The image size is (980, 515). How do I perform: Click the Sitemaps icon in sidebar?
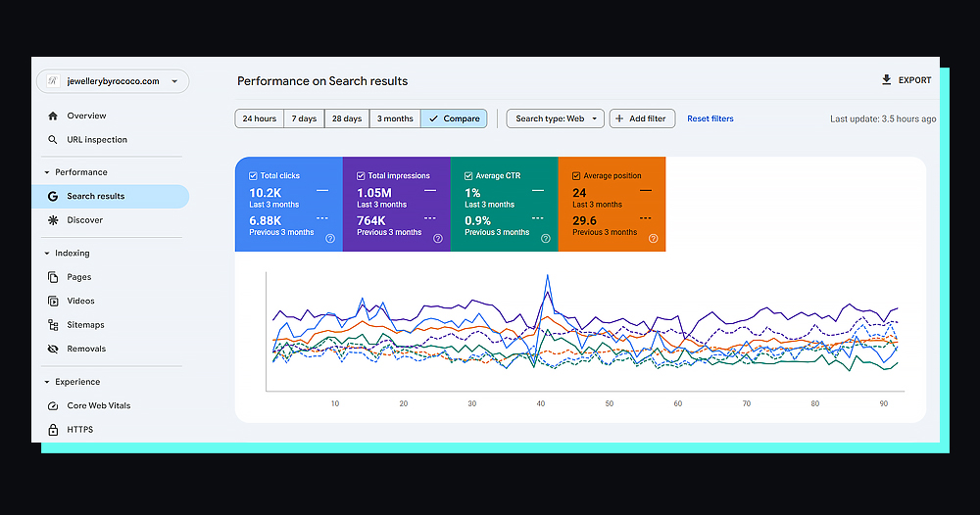coord(53,325)
